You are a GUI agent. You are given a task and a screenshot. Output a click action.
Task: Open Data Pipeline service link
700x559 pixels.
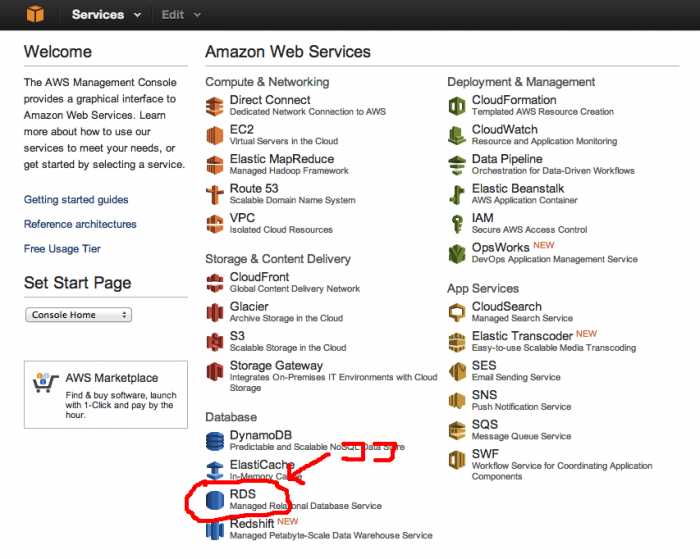tap(507, 159)
